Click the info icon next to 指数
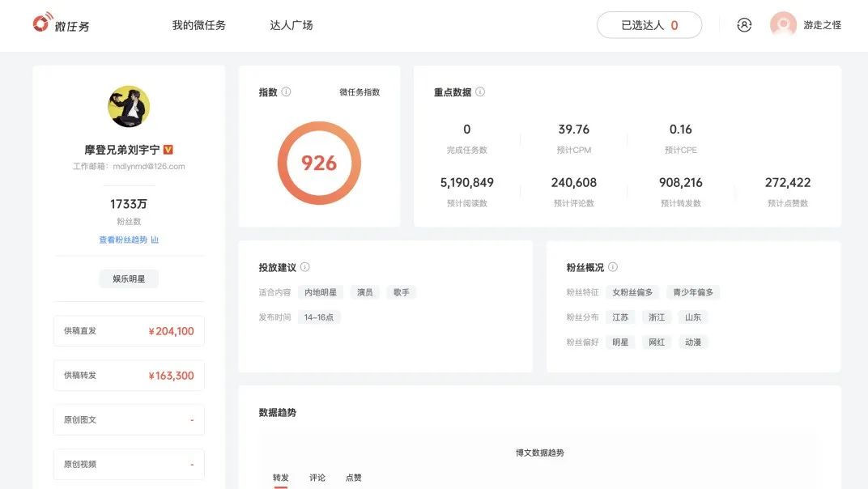868x489 pixels. click(x=287, y=91)
